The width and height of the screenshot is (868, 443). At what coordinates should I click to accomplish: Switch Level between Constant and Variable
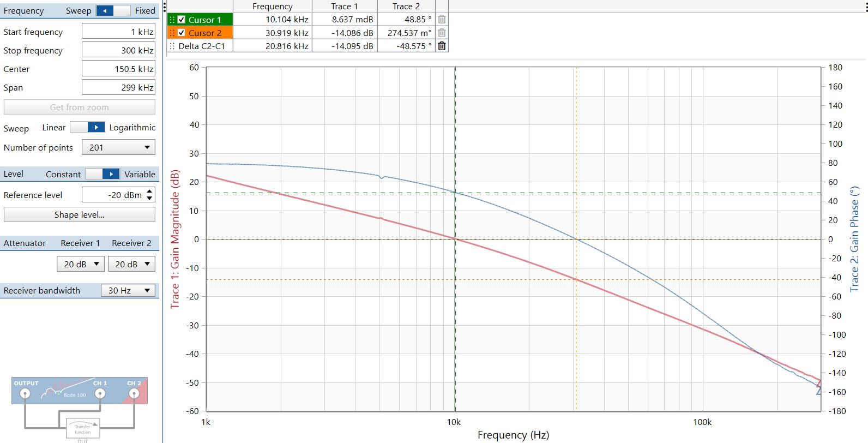pyautogui.click(x=103, y=174)
